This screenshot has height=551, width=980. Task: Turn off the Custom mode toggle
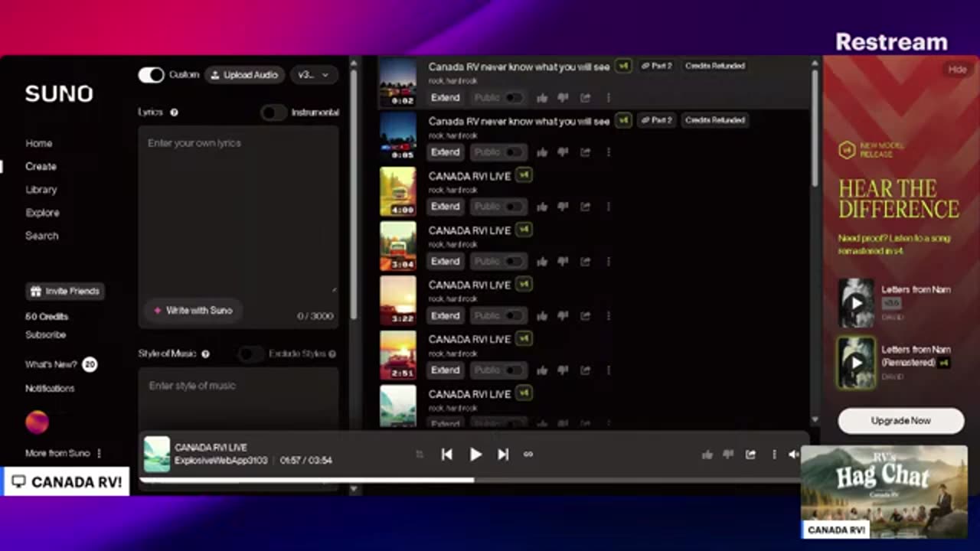pos(151,75)
